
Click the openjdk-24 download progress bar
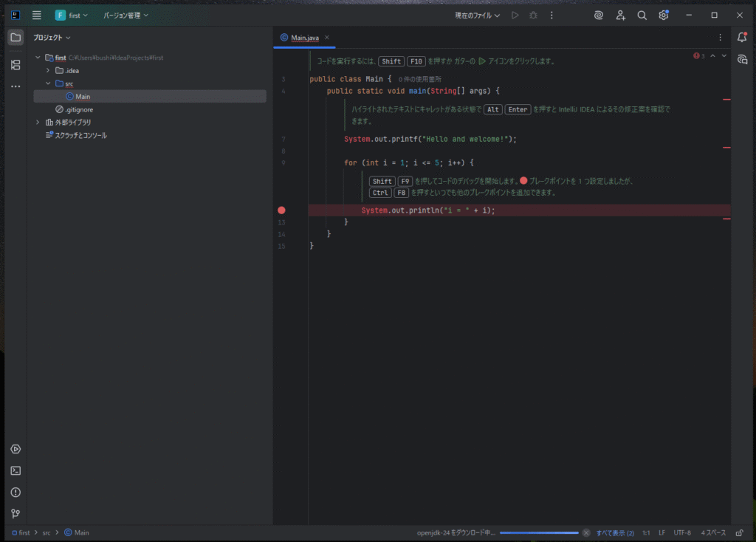pos(539,533)
